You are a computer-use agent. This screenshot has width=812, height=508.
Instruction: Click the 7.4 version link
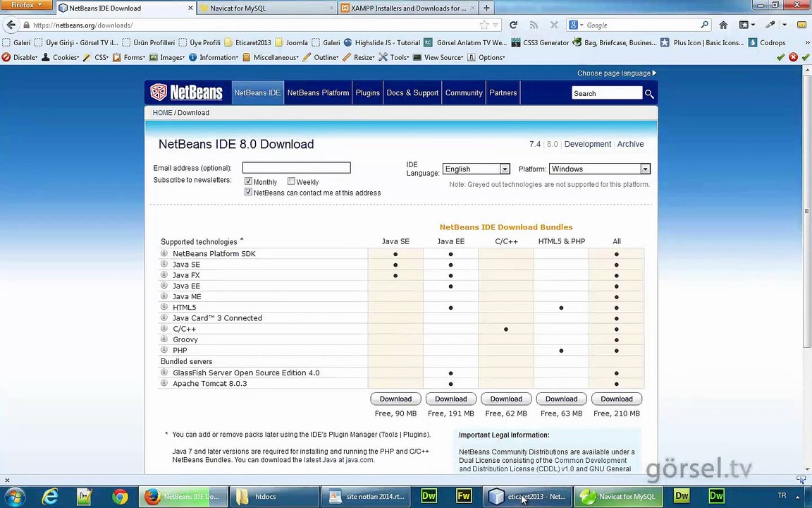(534, 144)
